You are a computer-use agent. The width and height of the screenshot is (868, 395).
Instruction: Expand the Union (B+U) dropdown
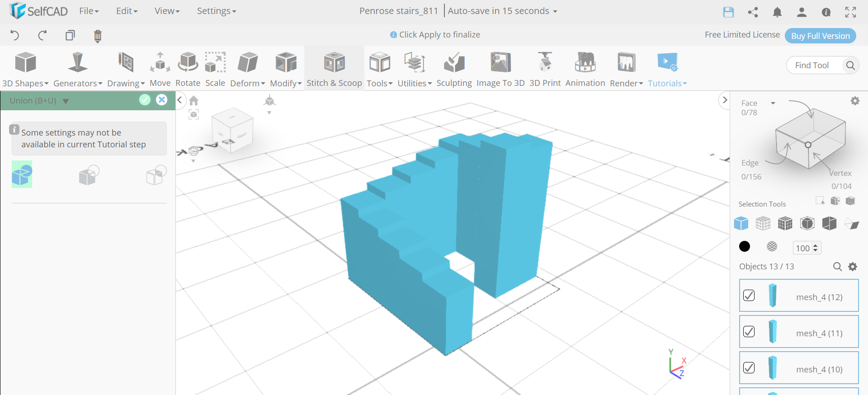tap(66, 101)
